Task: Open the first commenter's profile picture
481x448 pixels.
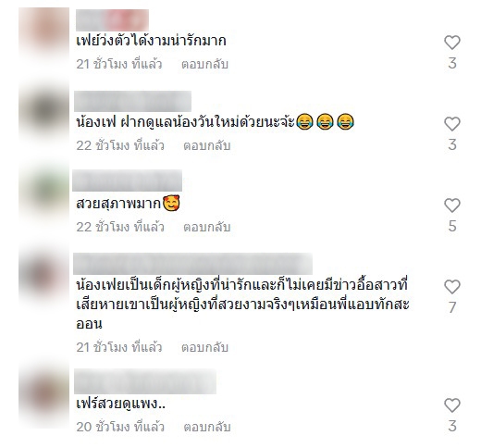Action: (x=44, y=33)
